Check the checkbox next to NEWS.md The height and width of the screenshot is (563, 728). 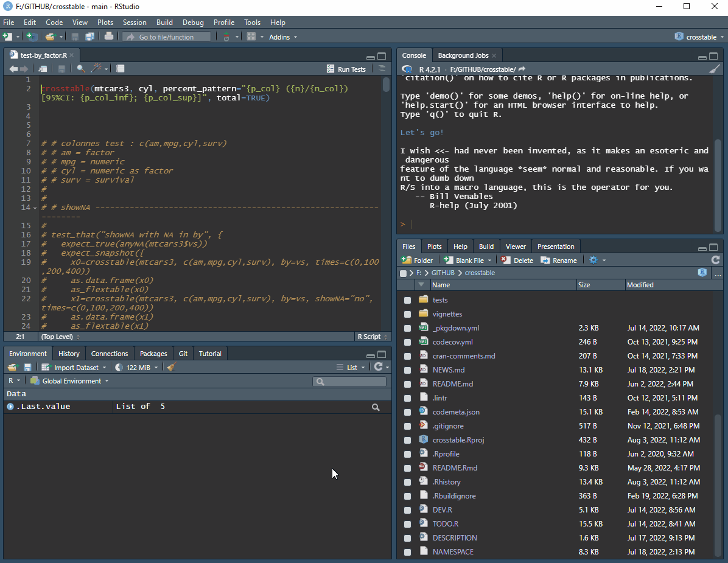pos(407,369)
